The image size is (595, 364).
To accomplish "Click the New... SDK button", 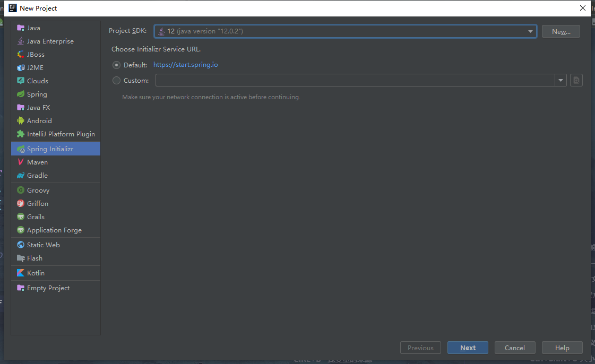I will pos(561,31).
